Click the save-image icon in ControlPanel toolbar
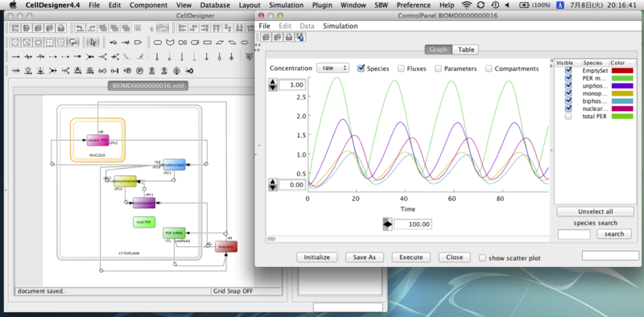 (x=299, y=37)
